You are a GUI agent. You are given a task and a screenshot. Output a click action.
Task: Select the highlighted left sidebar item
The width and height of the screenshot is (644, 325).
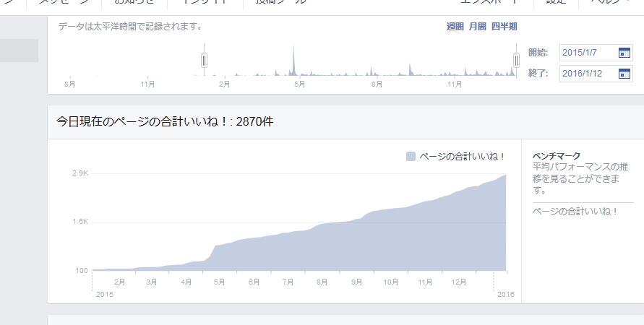[19, 51]
